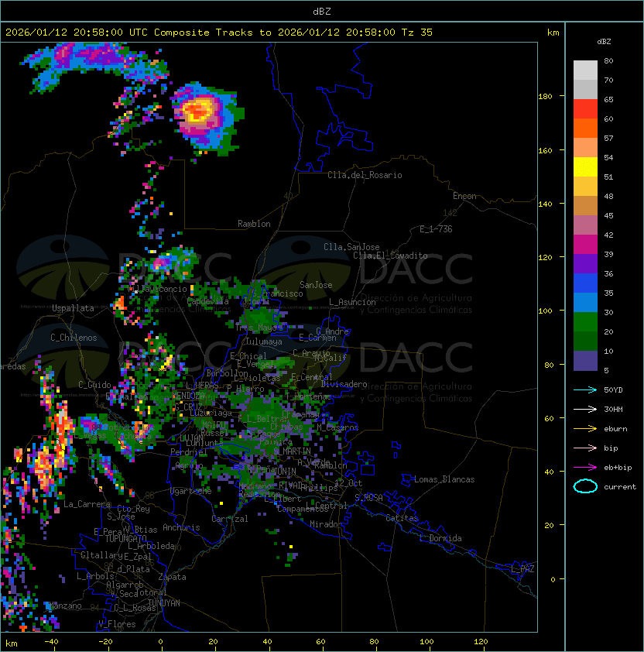Click the cyan 50YD arrow in legend
This screenshot has height=652, width=644.
(585, 390)
